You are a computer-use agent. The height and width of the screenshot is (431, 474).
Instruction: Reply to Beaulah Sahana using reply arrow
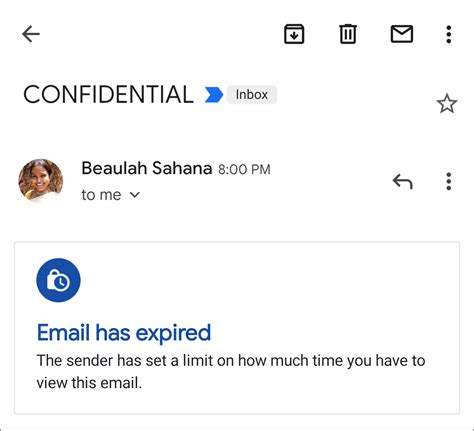[x=403, y=181]
